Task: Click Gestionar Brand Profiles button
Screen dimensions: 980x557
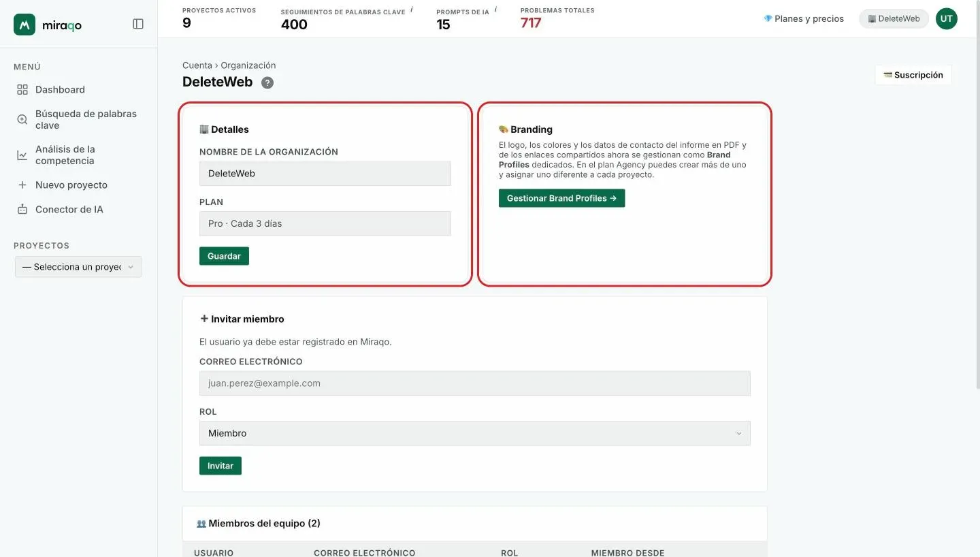Action: [x=561, y=198]
